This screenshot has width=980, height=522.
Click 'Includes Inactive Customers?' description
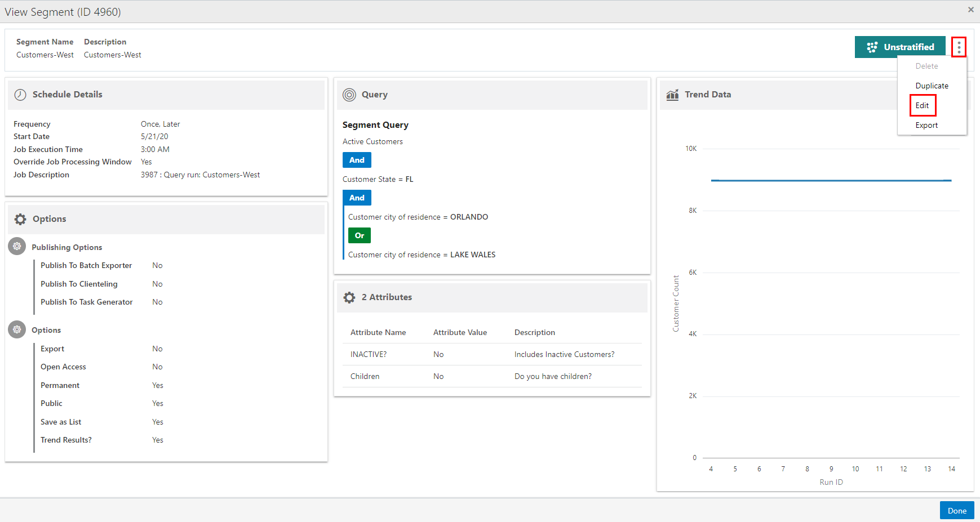[x=564, y=354]
